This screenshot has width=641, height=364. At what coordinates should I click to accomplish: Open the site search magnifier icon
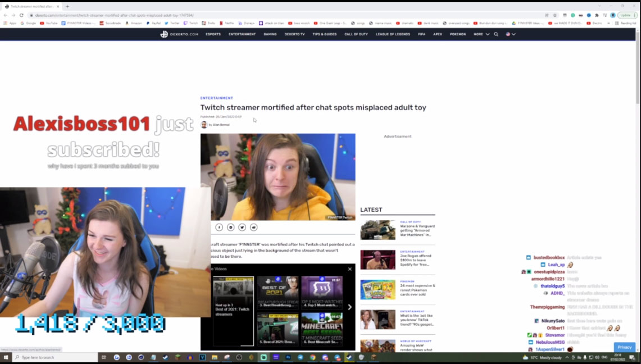(x=496, y=34)
